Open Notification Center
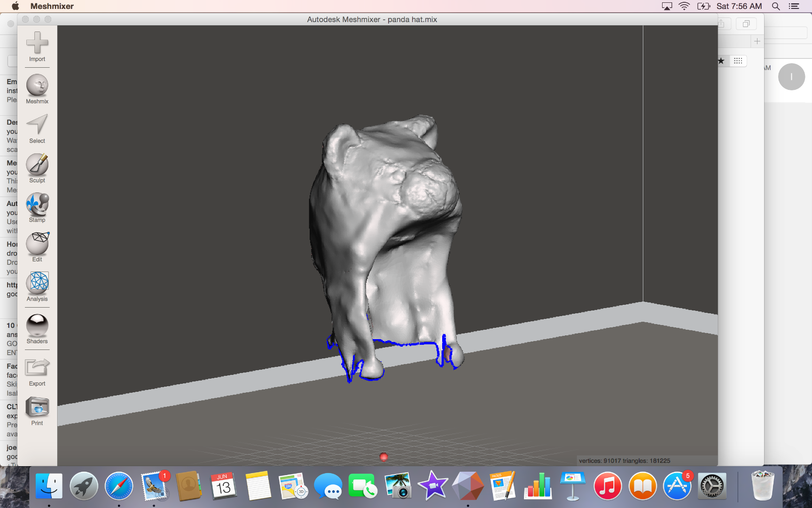The image size is (812, 508). click(794, 6)
